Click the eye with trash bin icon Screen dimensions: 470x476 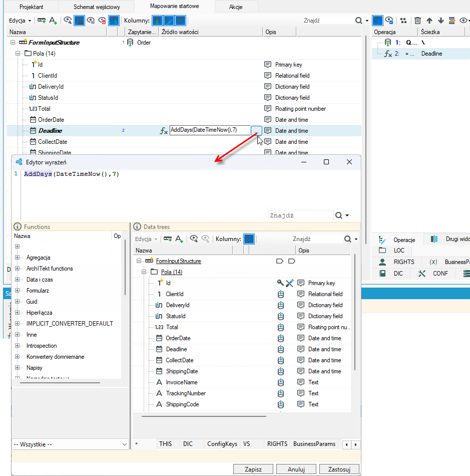[x=103, y=21]
